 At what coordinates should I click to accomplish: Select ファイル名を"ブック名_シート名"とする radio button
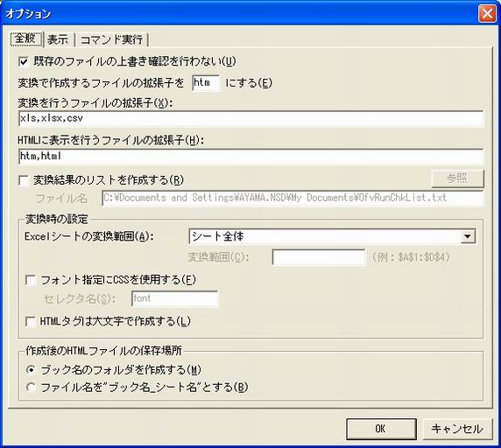pos(31,388)
